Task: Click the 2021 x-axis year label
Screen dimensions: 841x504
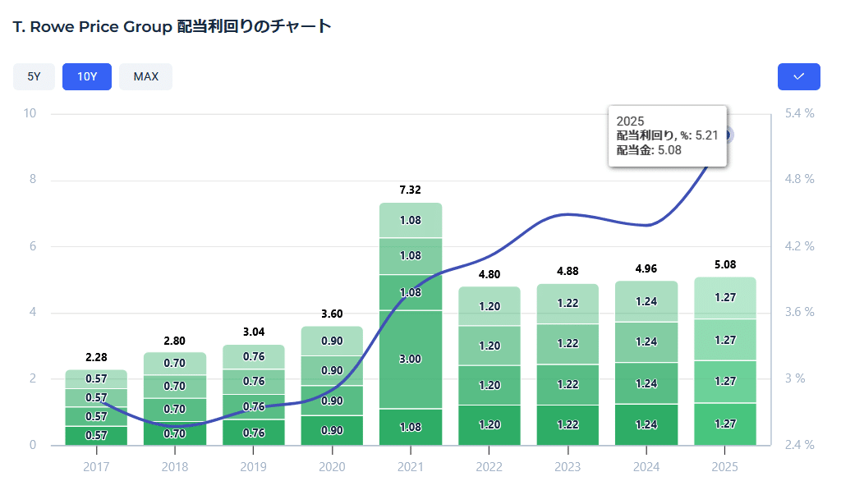Action: coord(411,466)
